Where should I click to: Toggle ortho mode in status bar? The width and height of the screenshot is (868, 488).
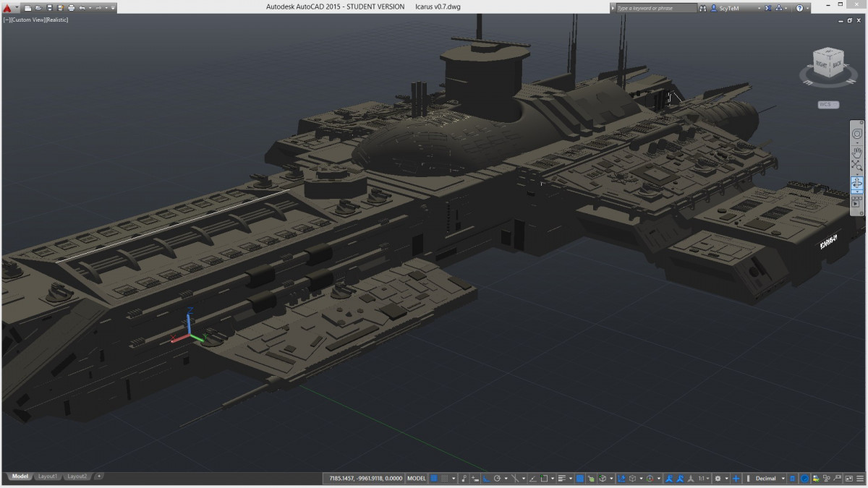486,479
